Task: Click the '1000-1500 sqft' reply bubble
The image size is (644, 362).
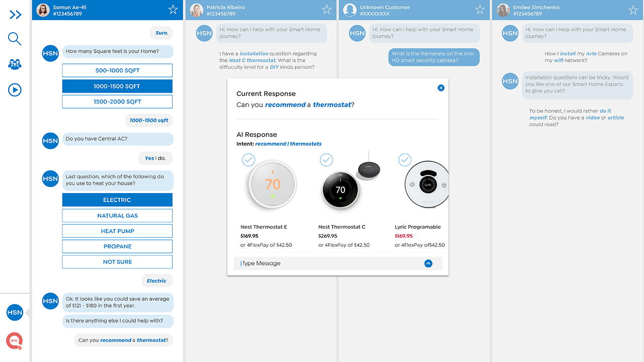Action: [x=149, y=120]
